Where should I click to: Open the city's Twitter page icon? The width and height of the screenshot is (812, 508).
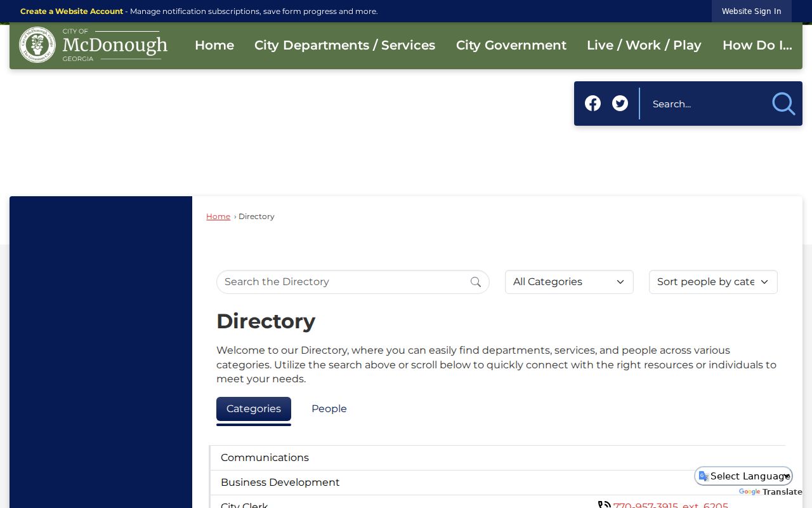pyautogui.click(x=620, y=104)
